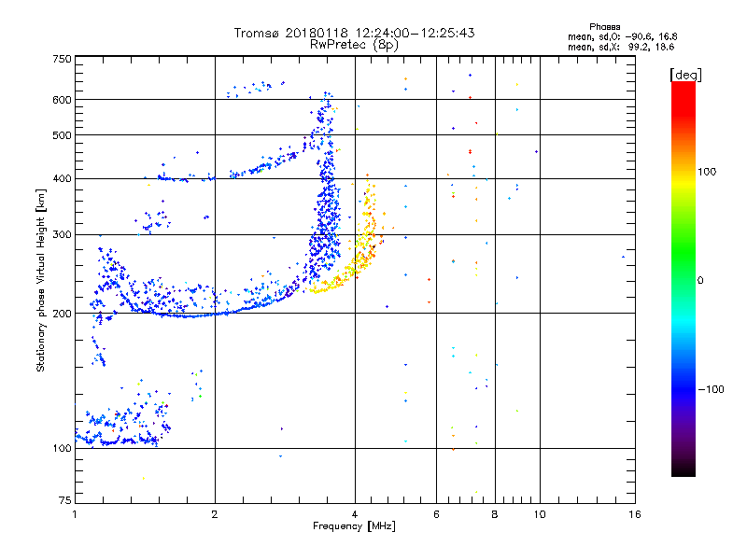This screenshot has width=747, height=560.
Task: Click the plot title 'Tromsø 20180118 12:24:00-12:25:43'
Action: point(354,33)
